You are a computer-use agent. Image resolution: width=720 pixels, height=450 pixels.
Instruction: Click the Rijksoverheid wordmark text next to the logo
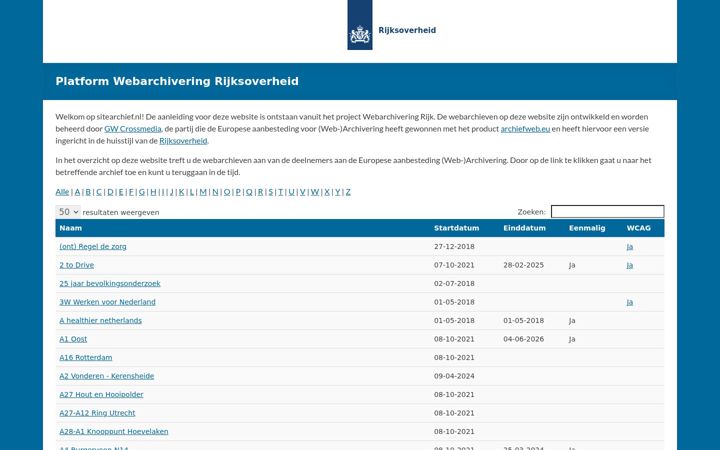407,30
